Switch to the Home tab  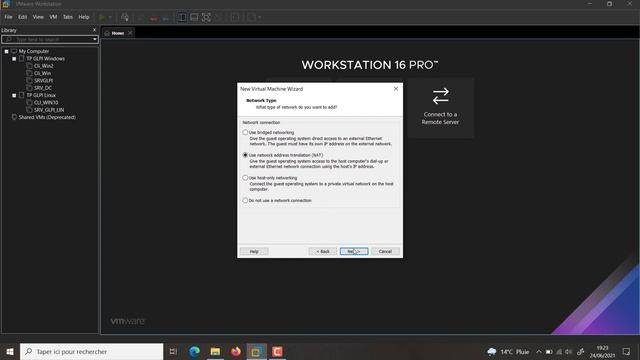118,33
